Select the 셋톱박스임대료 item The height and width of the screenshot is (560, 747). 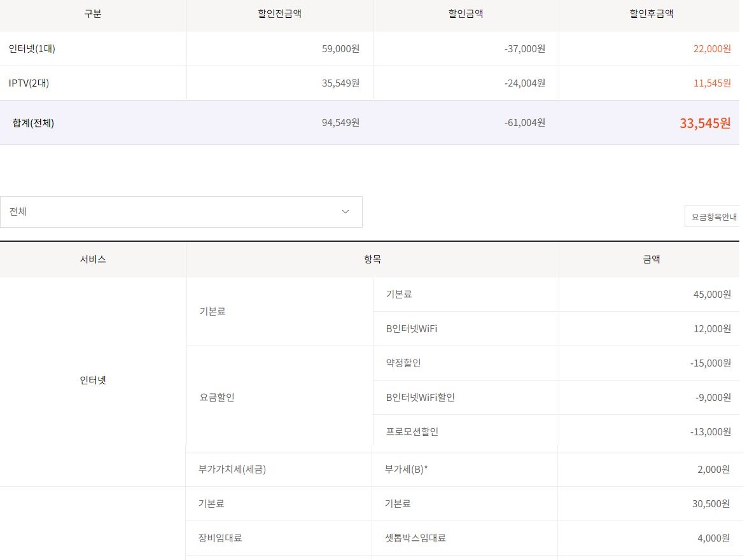(x=415, y=538)
